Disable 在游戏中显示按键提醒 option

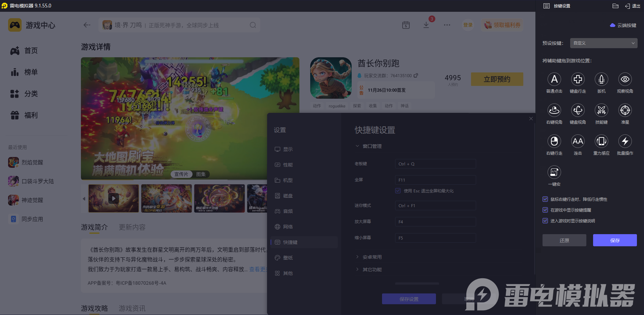pos(545,210)
